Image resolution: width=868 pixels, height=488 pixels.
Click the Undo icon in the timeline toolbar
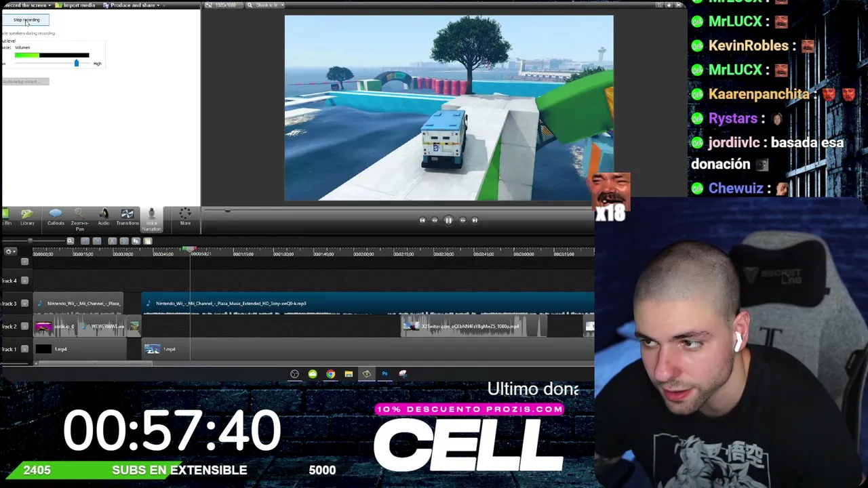tap(85, 241)
